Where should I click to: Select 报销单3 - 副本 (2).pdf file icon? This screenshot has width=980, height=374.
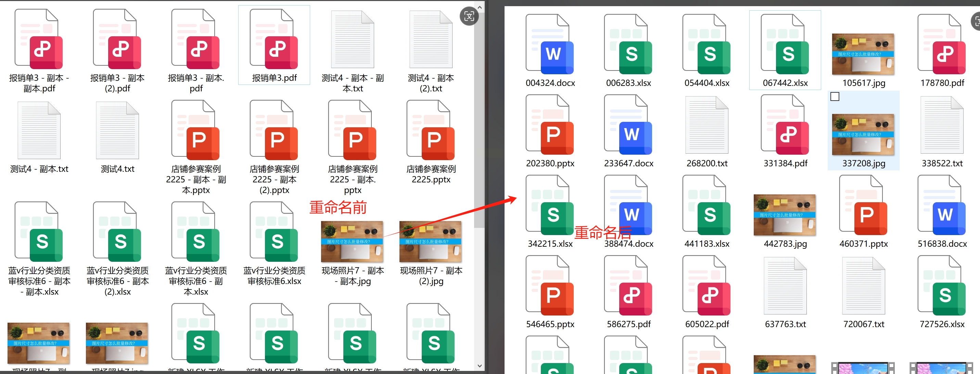pyautogui.click(x=117, y=39)
